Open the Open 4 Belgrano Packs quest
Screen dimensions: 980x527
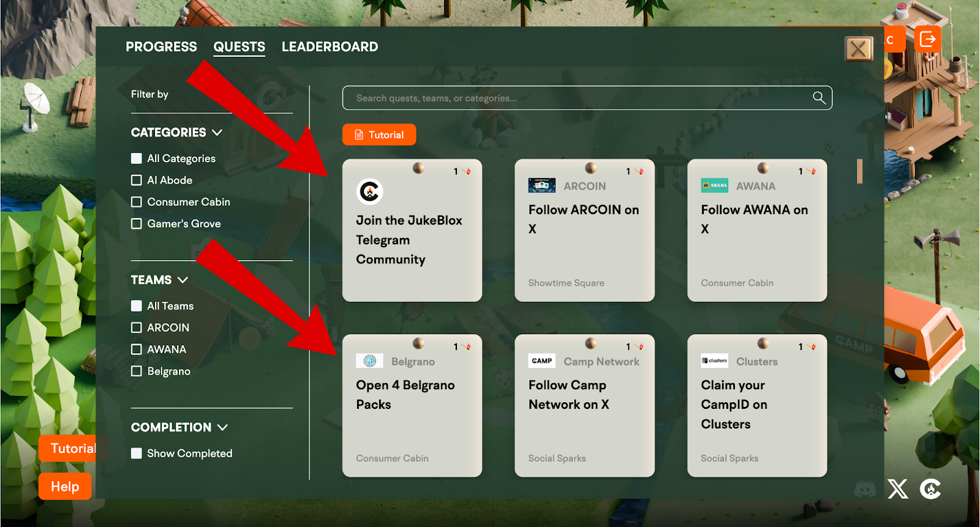pos(412,406)
